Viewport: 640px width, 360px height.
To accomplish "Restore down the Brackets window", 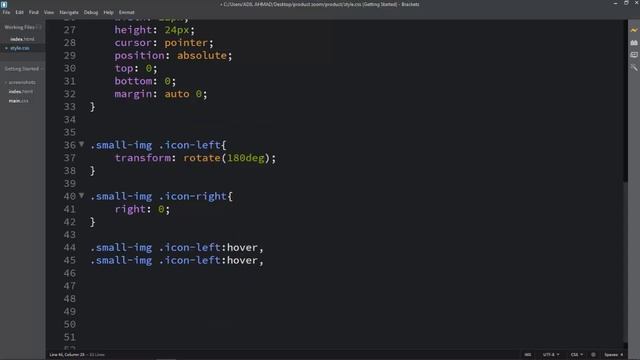I will coord(626,3).
